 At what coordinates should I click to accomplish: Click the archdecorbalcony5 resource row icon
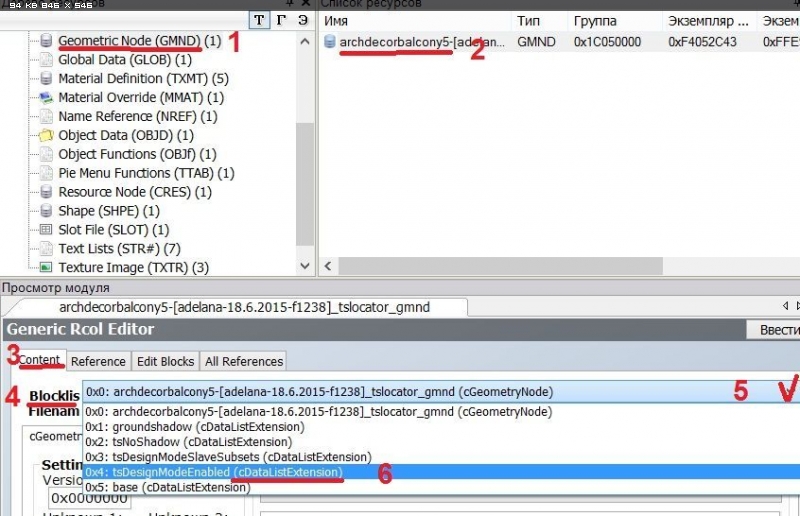330,42
